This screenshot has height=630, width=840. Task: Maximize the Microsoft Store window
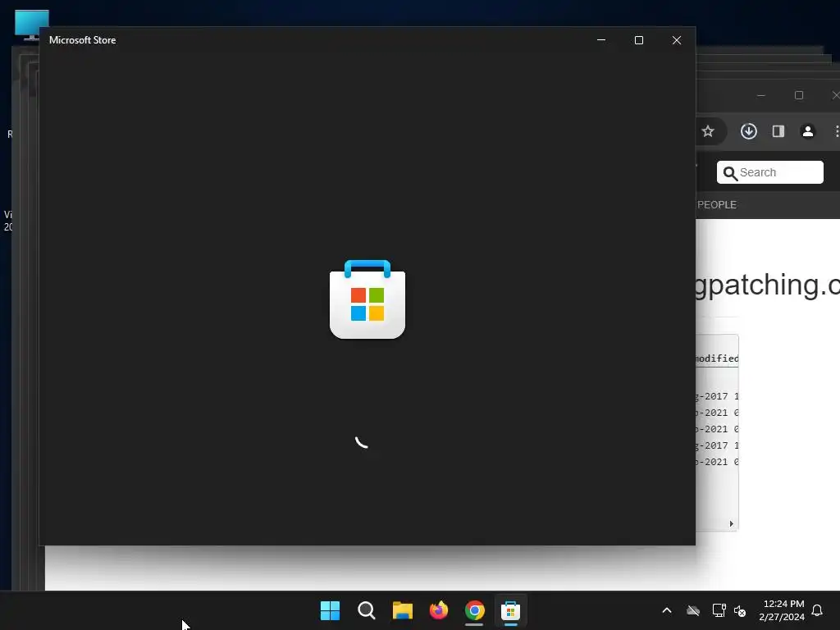[x=638, y=40]
